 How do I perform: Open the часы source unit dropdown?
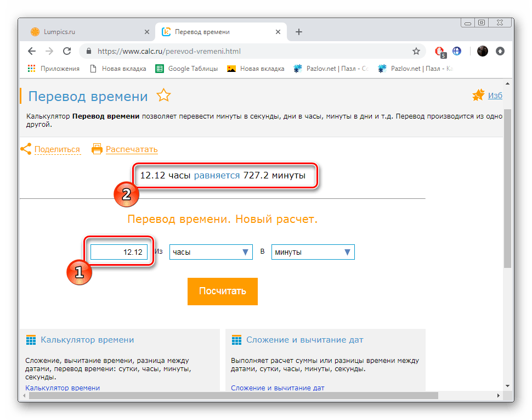(x=211, y=252)
